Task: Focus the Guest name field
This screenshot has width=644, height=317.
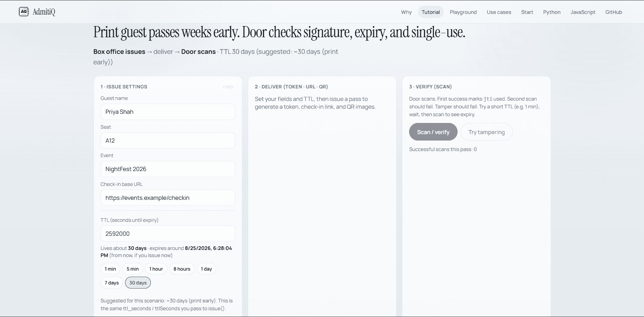Action: (x=168, y=112)
